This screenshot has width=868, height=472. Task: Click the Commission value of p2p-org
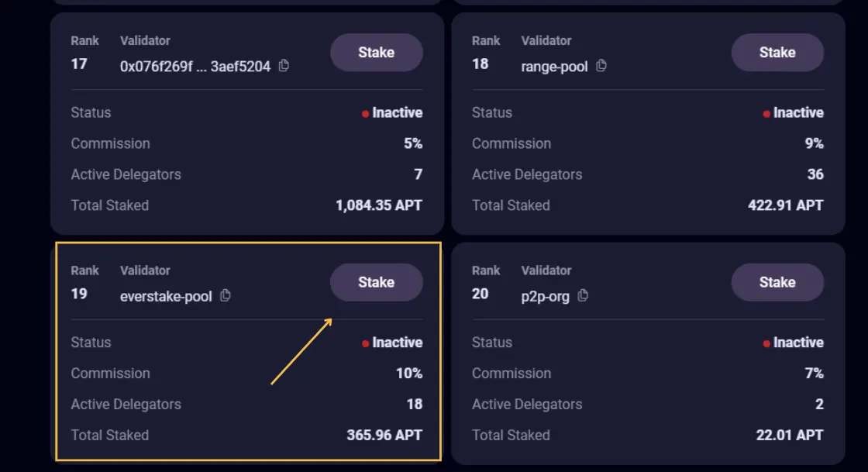point(814,373)
